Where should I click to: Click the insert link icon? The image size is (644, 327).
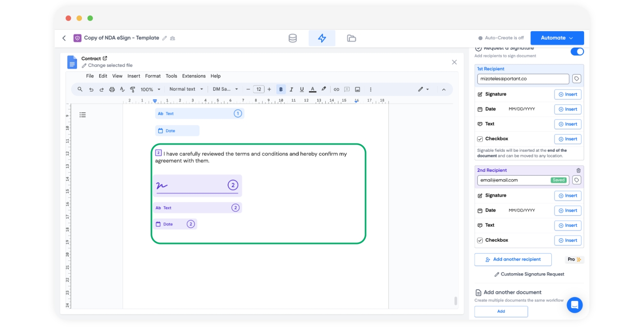tap(336, 90)
